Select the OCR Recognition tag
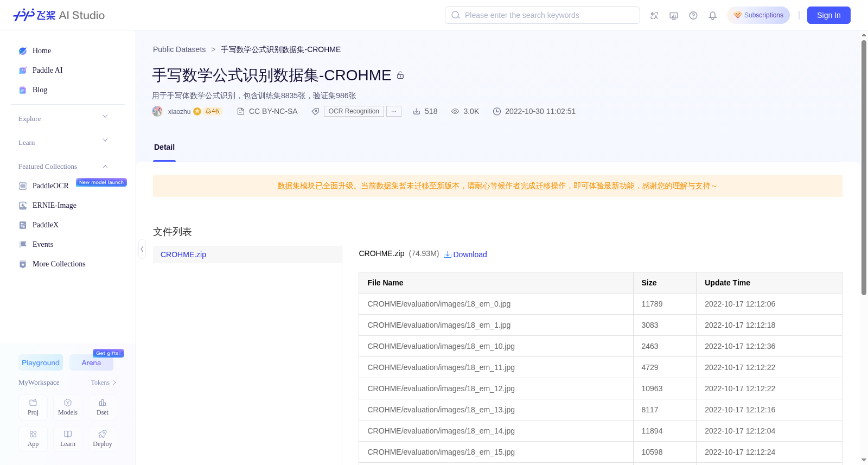This screenshot has height=465, width=868. (354, 111)
